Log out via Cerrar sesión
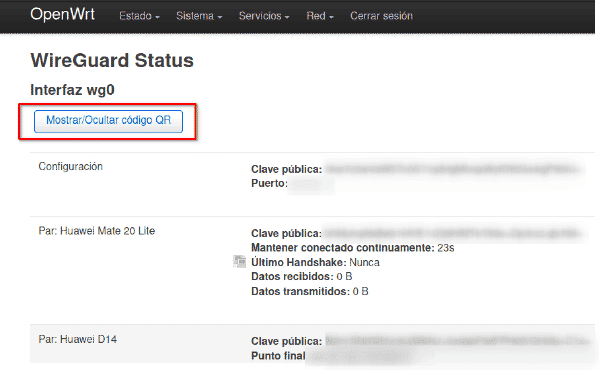Viewport: 600px width, 371px height. point(382,16)
